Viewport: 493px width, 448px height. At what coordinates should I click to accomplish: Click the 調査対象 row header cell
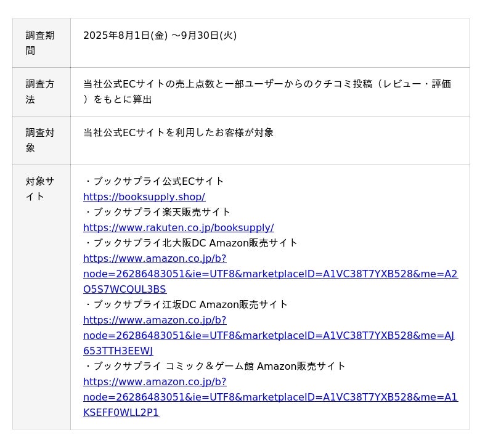(41, 140)
